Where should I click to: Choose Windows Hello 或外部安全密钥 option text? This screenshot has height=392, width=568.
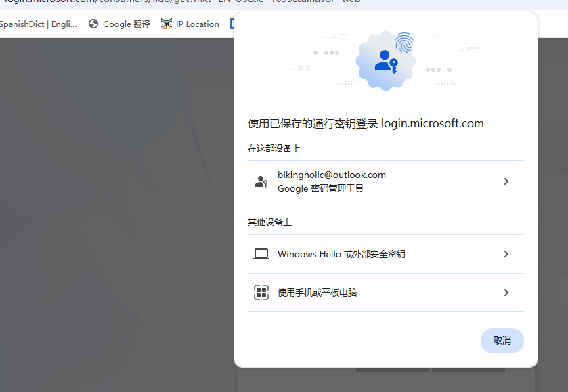click(x=341, y=254)
